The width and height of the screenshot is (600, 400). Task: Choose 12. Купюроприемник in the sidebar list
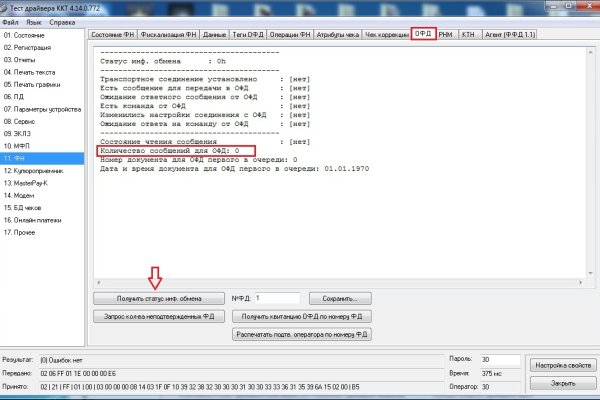pos(37,171)
